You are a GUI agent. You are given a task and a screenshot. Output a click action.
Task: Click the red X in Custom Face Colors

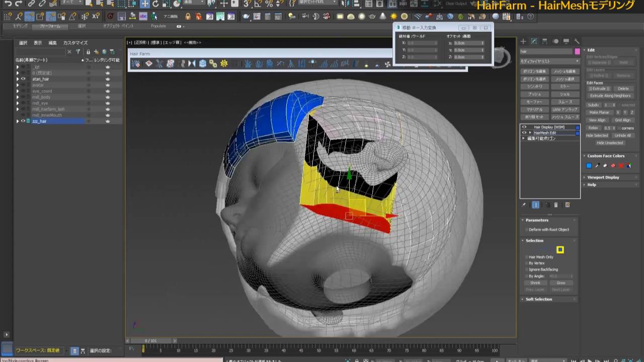pos(621,165)
